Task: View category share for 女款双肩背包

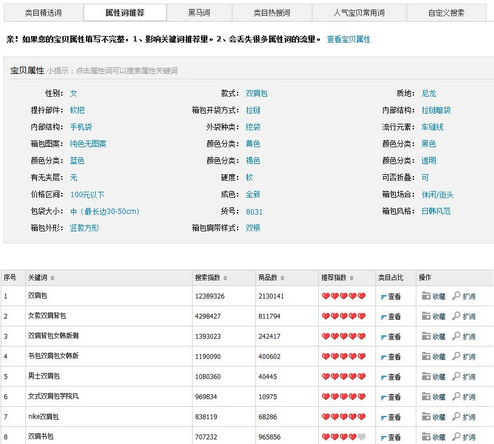Action: coord(391,317)
